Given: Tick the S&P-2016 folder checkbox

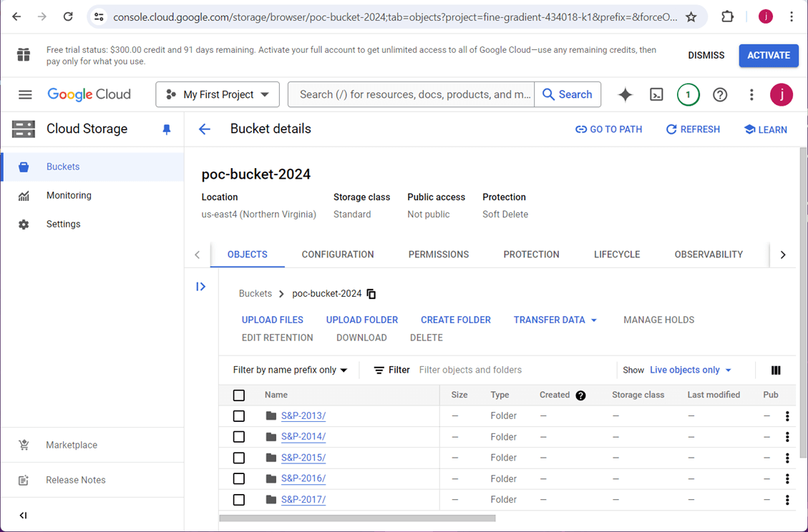Looking at the screenshot, I should (x=239, y=479).
